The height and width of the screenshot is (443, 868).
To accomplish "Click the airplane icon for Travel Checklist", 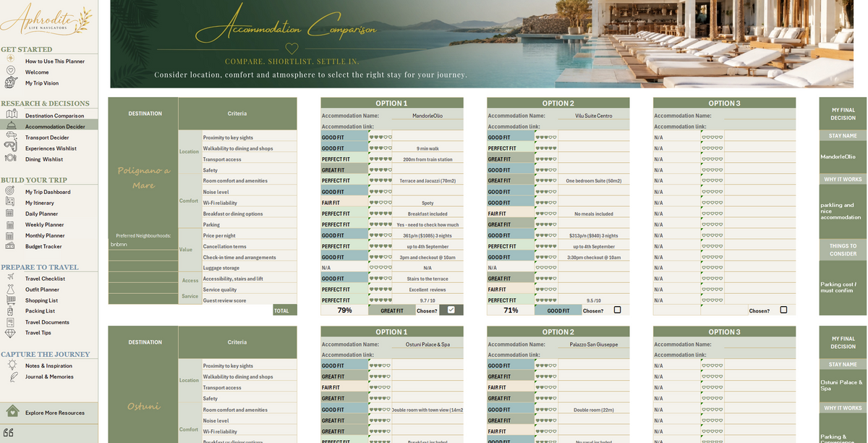I will [x=10, y=277].
